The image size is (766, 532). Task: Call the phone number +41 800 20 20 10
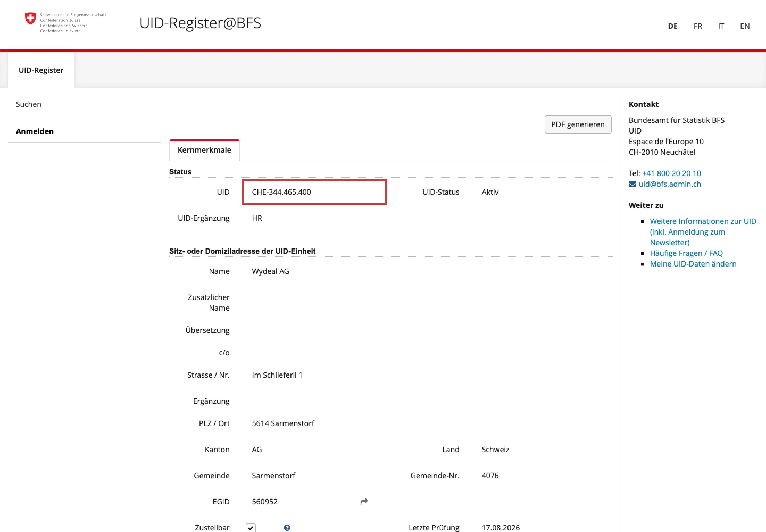[671, 173]
